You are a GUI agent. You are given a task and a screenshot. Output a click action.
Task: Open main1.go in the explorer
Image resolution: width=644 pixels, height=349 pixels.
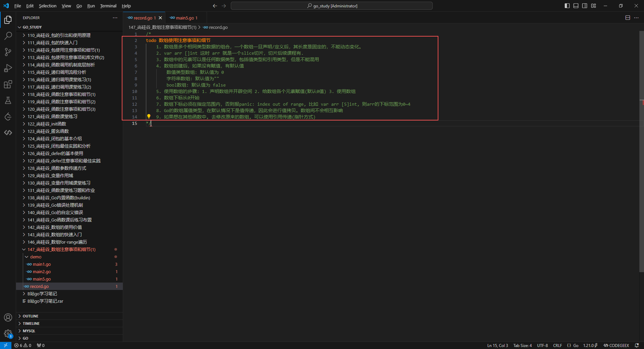click(x=69, y=264)
